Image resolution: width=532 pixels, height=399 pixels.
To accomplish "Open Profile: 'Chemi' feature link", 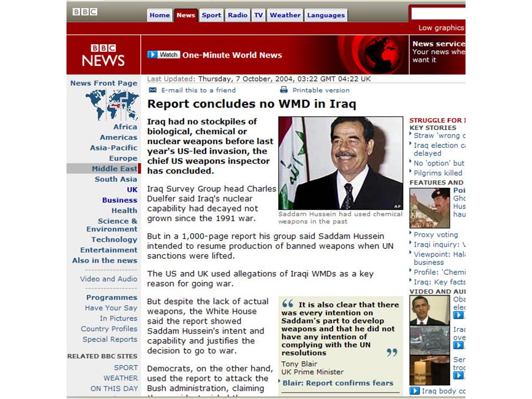I will pos(439,273).
